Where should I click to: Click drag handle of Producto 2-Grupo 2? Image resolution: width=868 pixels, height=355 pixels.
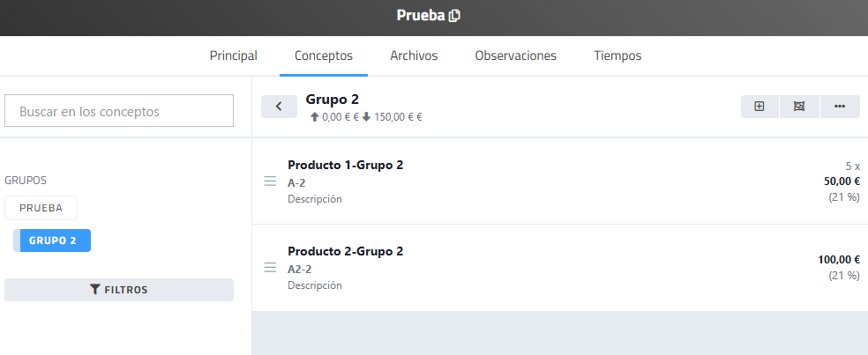pos(270,268)
